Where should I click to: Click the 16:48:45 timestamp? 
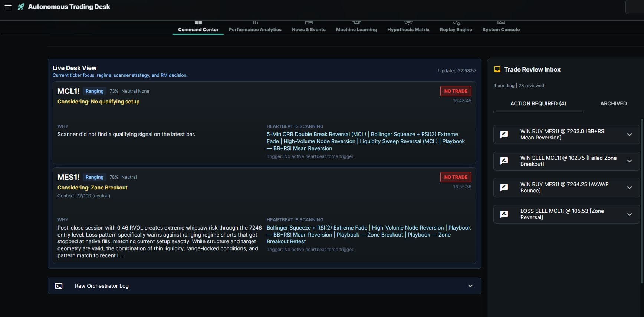462,101
